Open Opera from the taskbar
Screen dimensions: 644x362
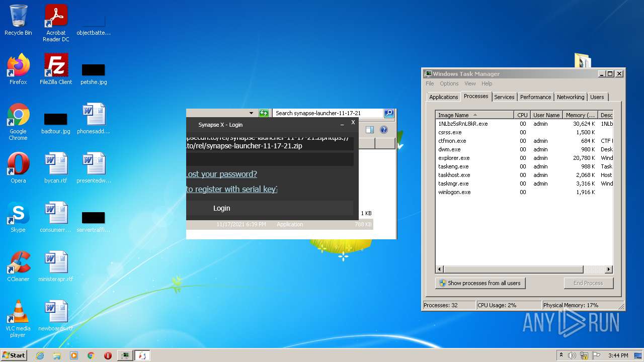(108, 355)
